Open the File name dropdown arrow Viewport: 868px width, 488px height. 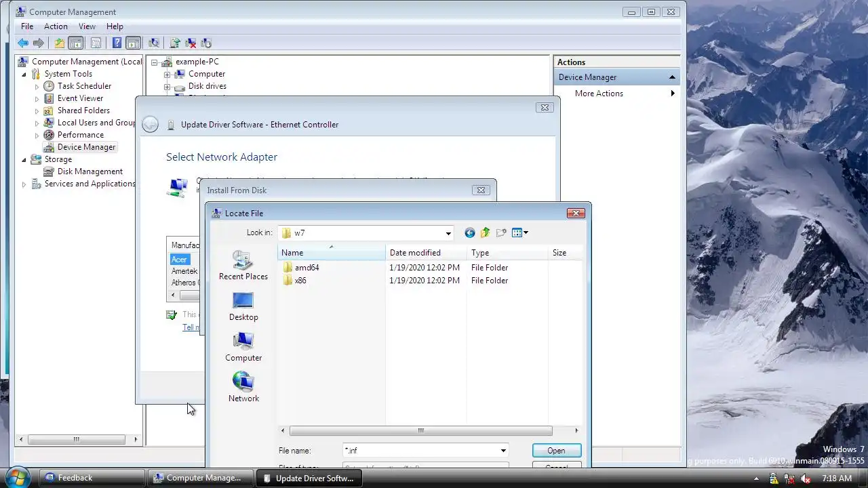[x=503, y=451]
